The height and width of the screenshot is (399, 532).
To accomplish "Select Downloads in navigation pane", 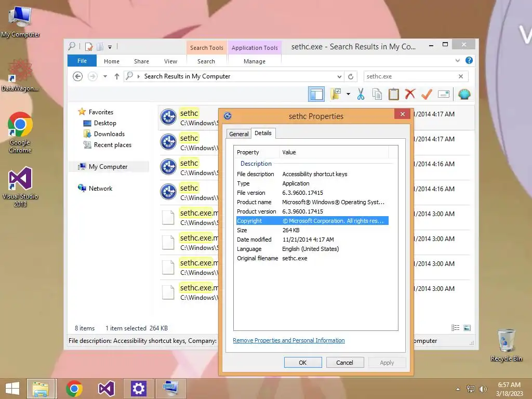I will (109, 134).
